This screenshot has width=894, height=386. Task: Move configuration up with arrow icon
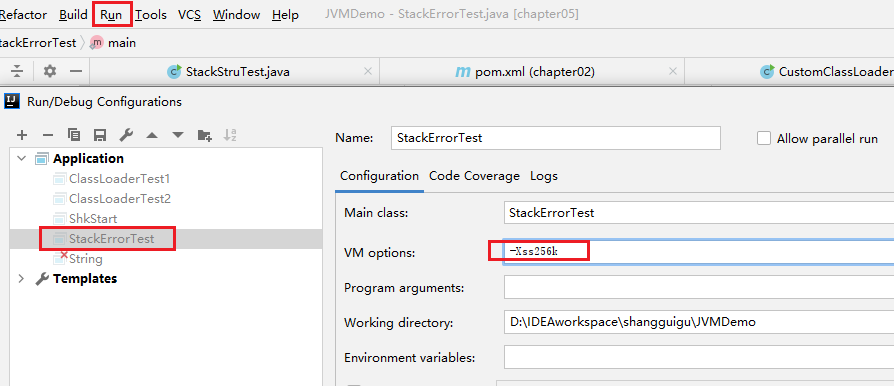coord(152,135)
